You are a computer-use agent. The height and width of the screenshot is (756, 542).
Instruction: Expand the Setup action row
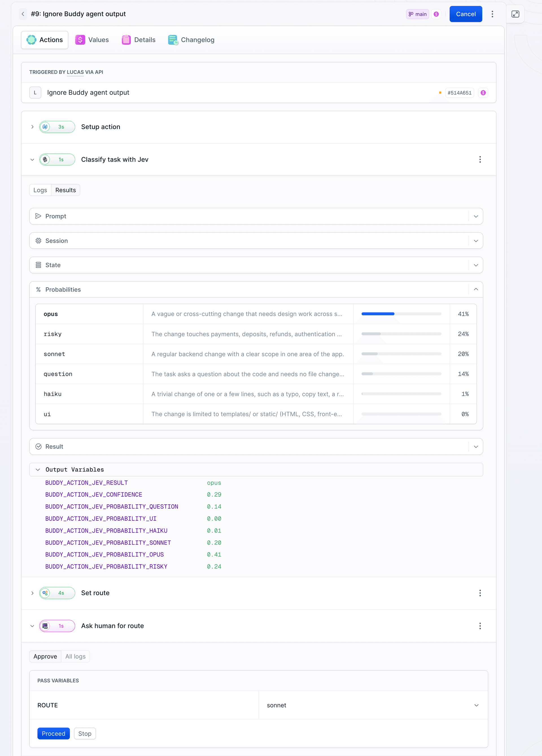(x=32, y=127)
